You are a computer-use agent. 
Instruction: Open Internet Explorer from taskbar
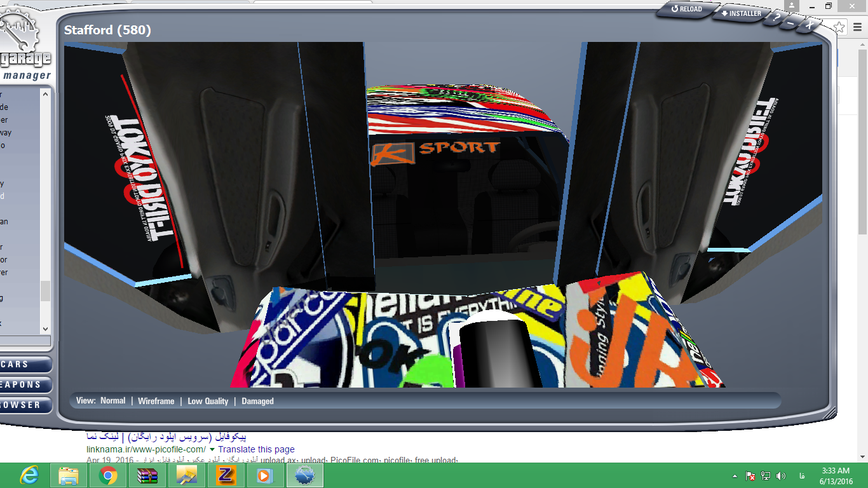pos(29,475)
